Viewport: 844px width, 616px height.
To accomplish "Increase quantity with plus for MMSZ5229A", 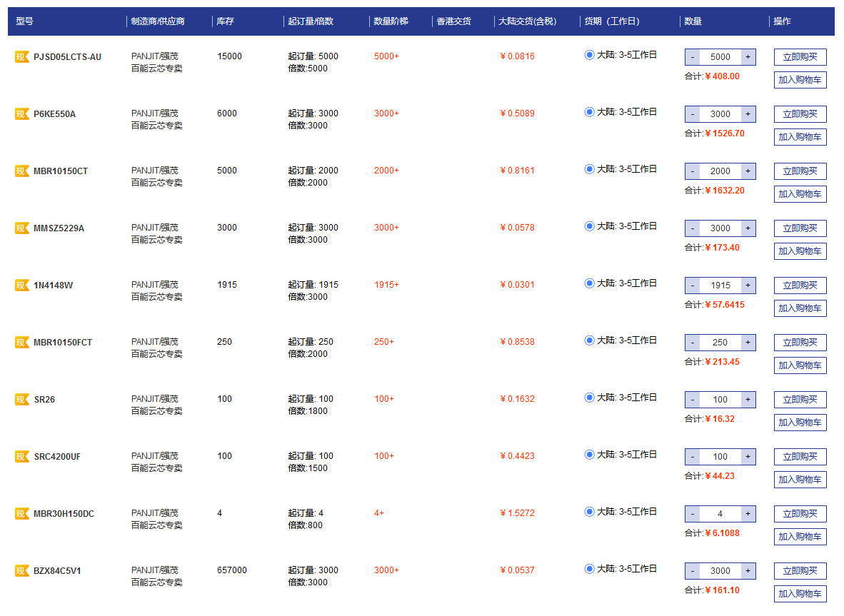I will click(748, 228).
